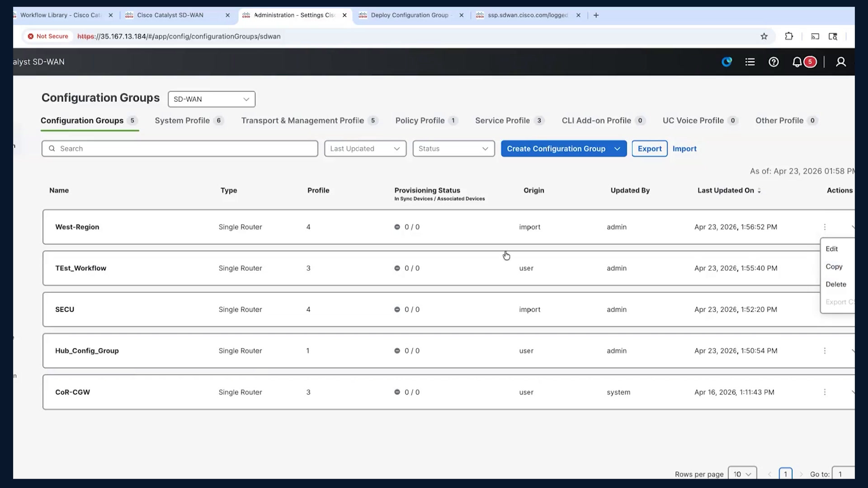Click the Go to page input
868x488 pixels.
(x=843, y=474)
